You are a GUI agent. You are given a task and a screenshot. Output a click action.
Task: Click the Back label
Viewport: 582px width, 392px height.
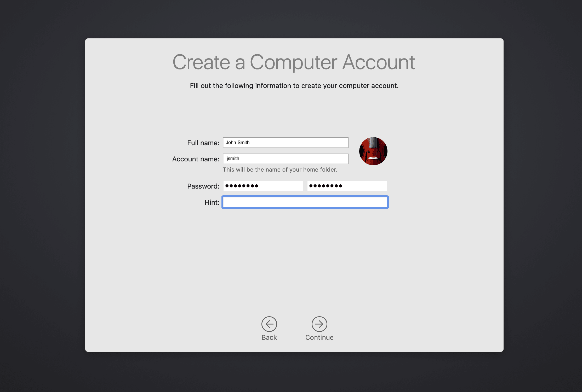click(269, 337)
